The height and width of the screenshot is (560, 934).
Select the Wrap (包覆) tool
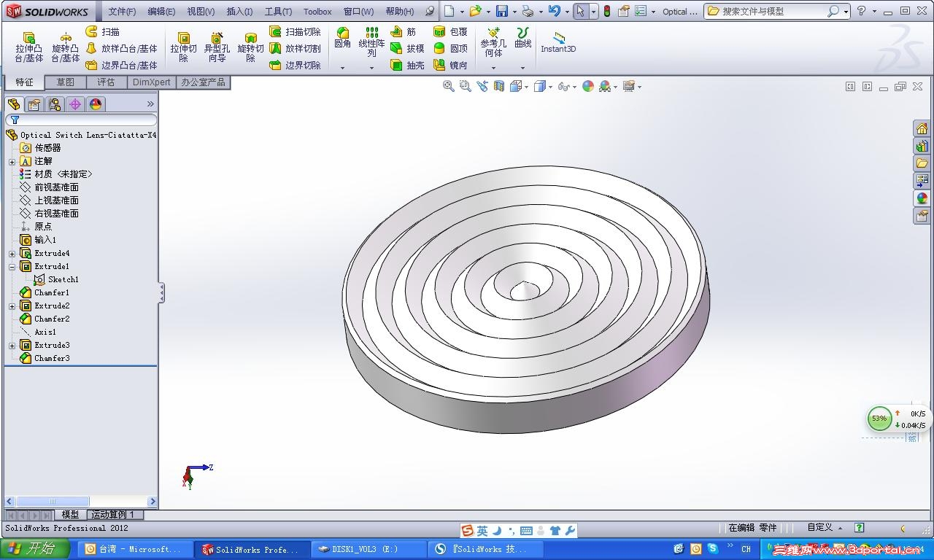(450, 31)
